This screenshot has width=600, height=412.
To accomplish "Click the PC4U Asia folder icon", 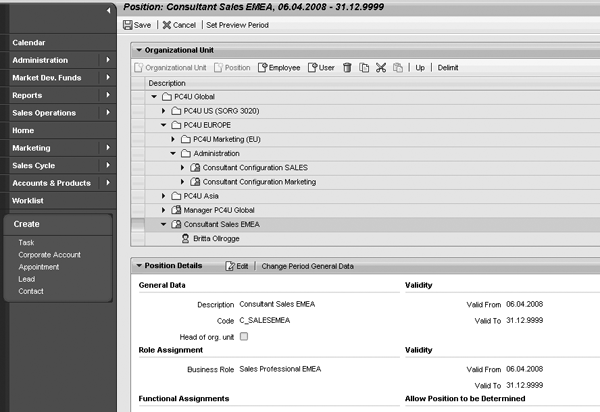I will pos(176,196).
